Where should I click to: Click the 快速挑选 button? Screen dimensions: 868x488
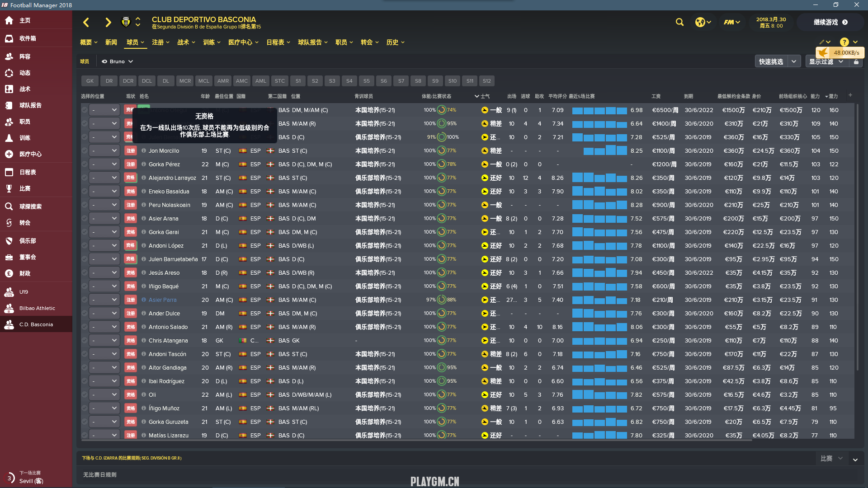pos(771,61)
